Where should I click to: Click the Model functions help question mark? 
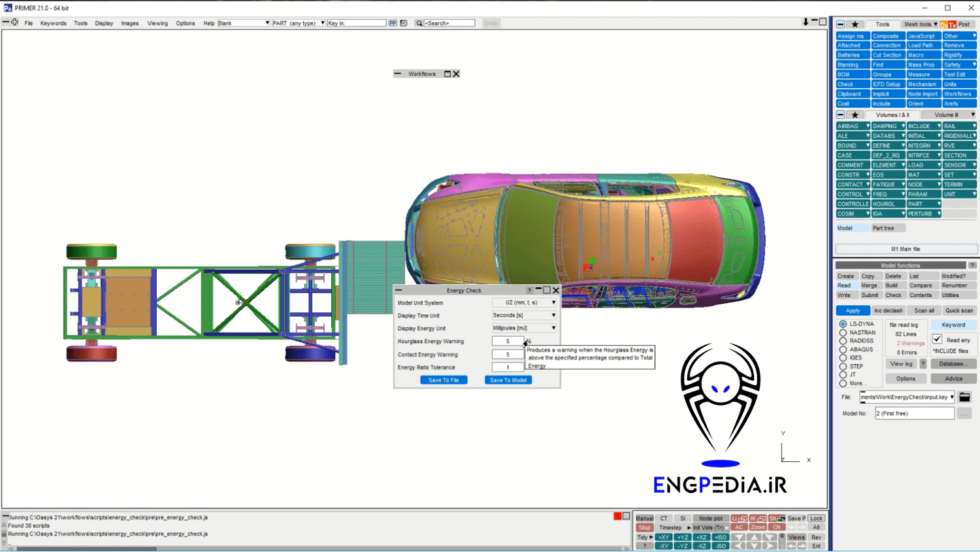coord(972,265)
